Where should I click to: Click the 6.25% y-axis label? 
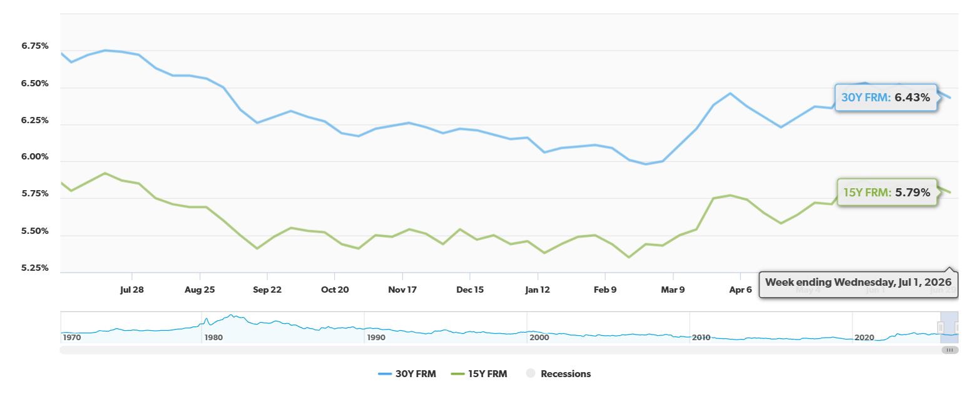coord(34,120)
